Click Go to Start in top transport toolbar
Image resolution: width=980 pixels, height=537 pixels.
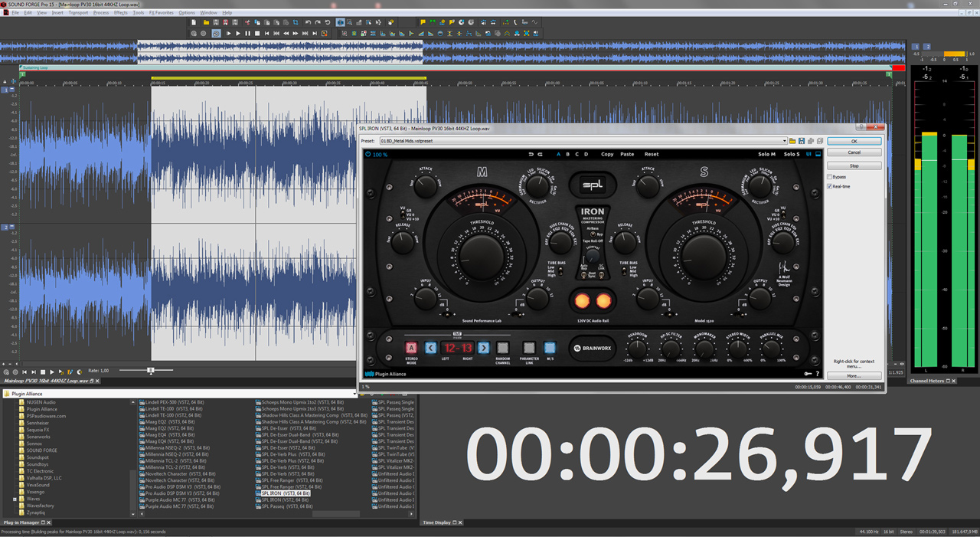click(266, 34)
